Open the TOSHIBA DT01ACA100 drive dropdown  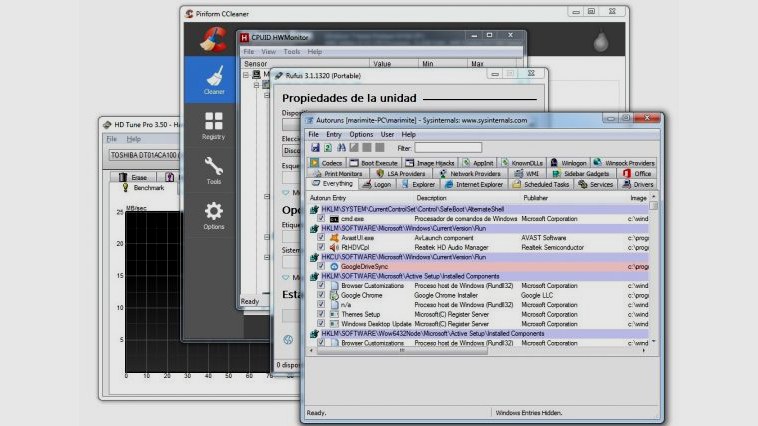point(145,155)
